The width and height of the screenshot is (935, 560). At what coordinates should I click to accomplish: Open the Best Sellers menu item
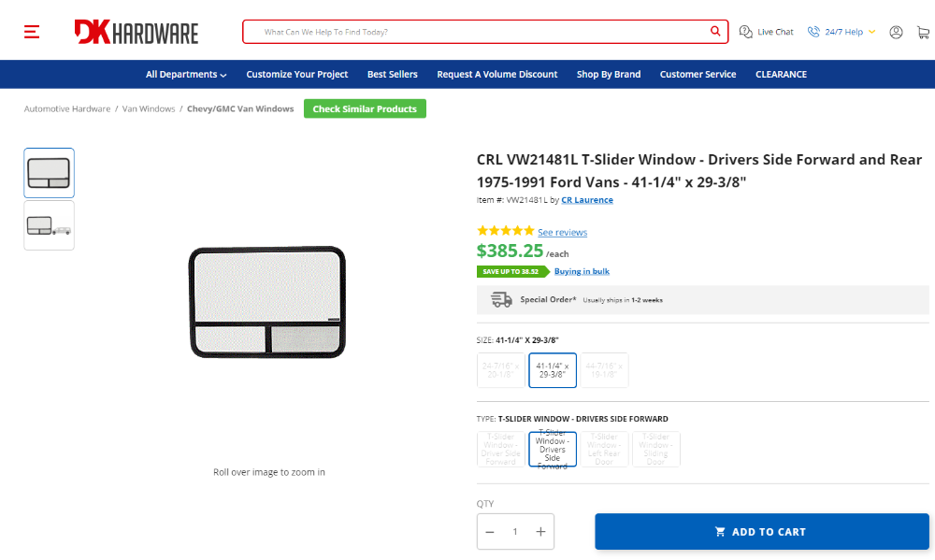tap(393, 75)
